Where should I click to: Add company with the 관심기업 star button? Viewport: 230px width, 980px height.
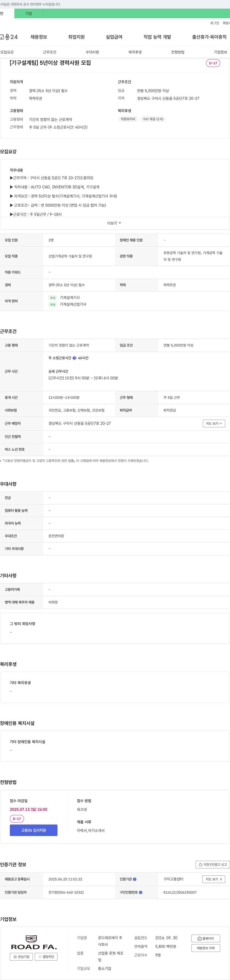tap(21, 956)
